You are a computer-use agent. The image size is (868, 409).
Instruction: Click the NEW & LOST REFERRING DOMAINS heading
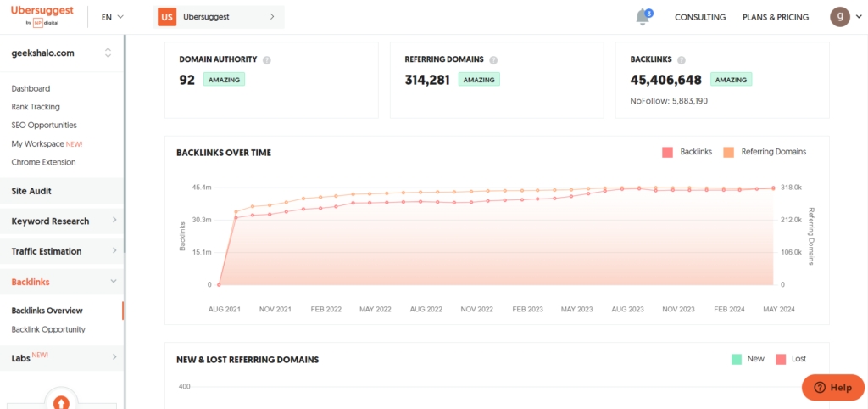pos(248,360)
